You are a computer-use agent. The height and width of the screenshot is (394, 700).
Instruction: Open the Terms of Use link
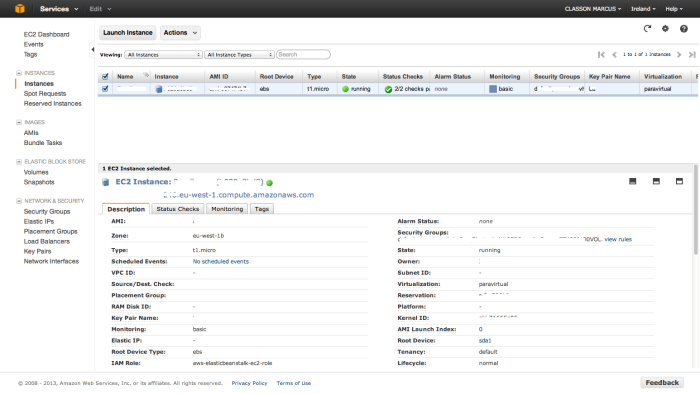(294, 383)
